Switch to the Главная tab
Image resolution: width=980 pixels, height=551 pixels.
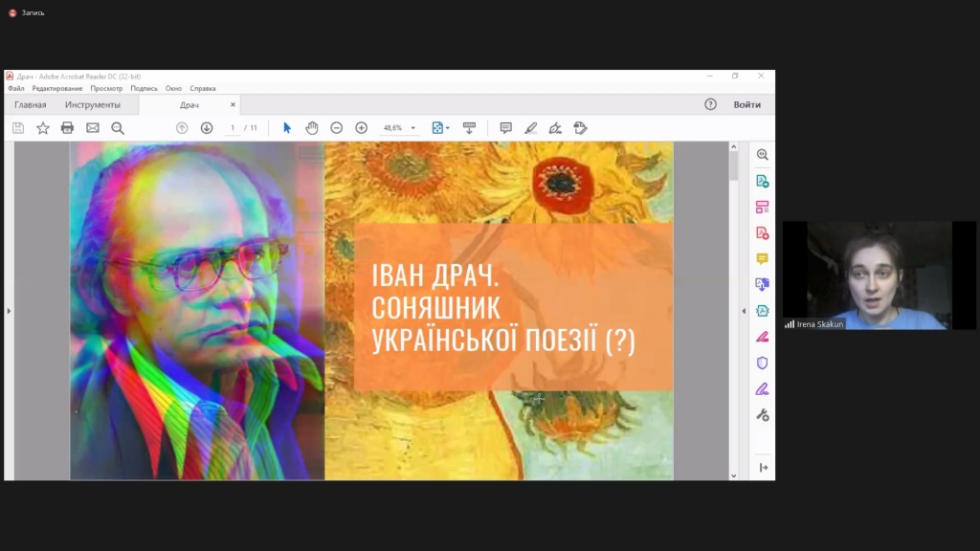(x=30, y=105)
